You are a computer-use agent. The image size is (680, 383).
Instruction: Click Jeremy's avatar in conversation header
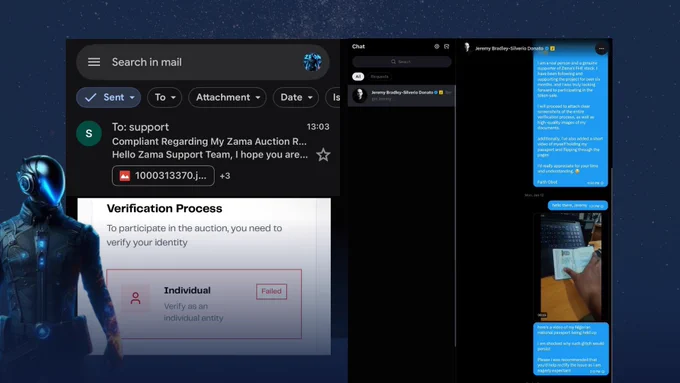(x=467, y=48)
